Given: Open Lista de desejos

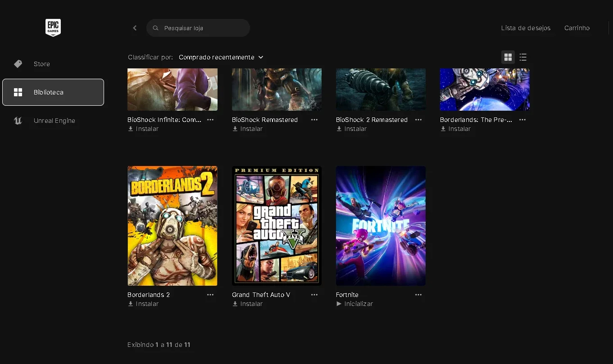Looking at the screenshot, I should 526,28.
